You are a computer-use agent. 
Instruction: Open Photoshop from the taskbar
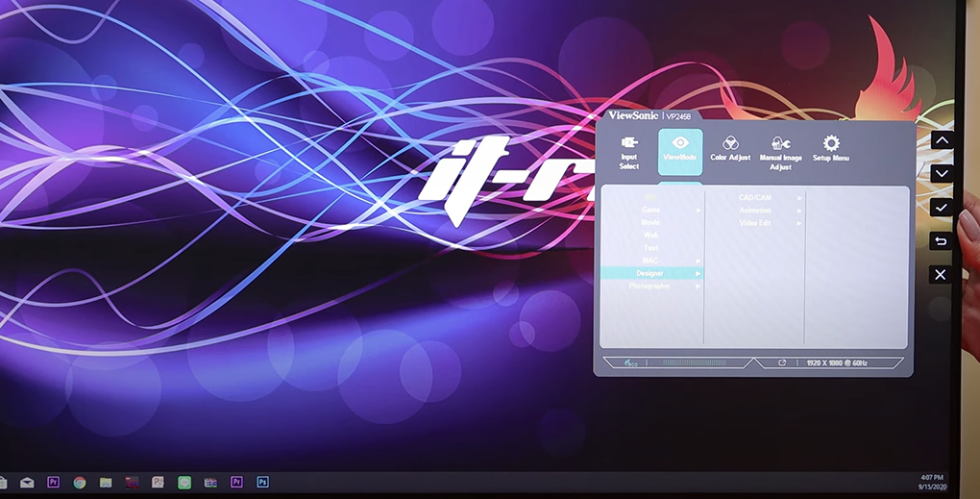pyautogui.click(x=262, y=482)
